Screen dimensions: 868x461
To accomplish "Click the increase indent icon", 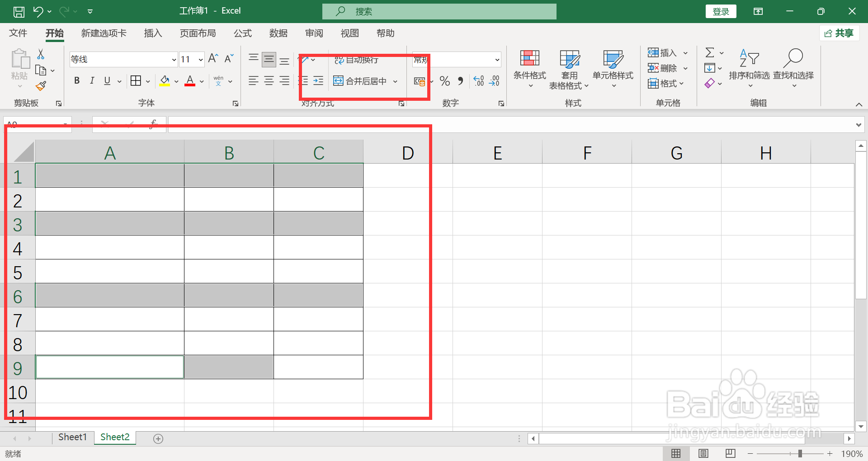I will pyautogui.click(x=318, y=81).
